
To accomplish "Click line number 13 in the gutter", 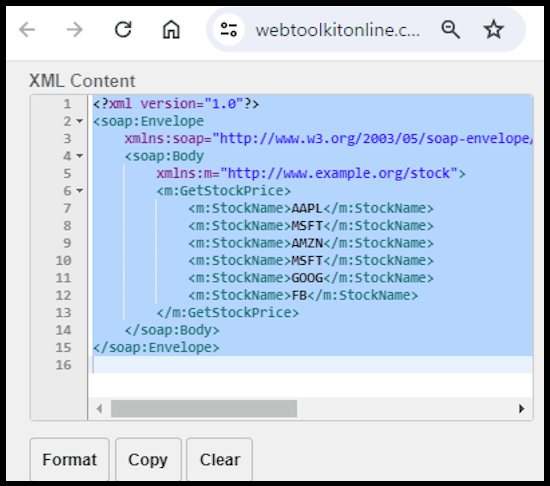I will click(63, 313).
